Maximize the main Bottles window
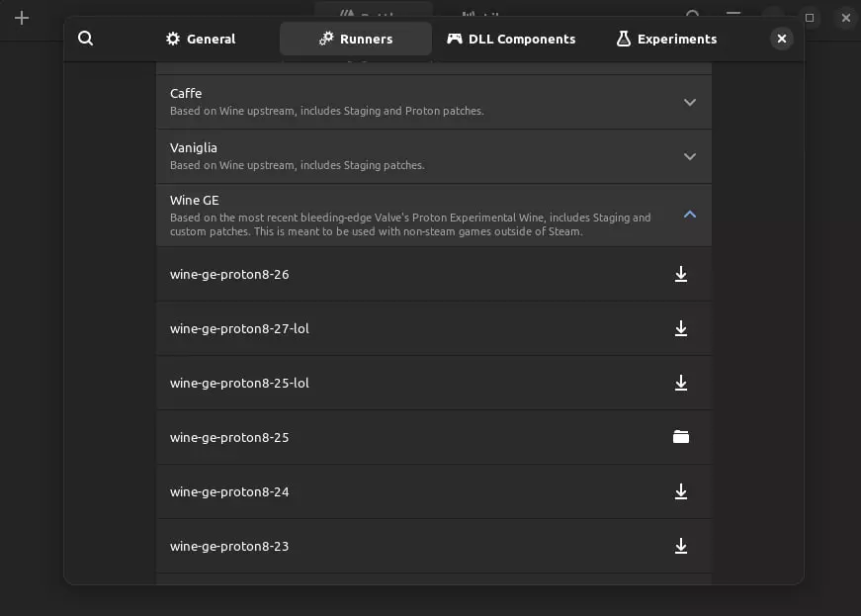The height and width of the screenshot is (616, 861). tap(810, 18)
